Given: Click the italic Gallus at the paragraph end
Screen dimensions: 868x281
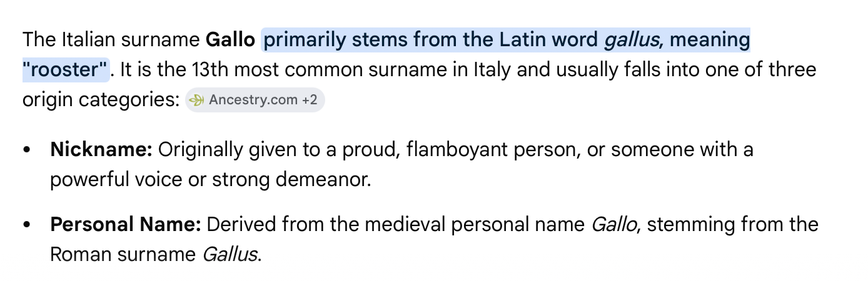Looking at the screenshot, I should click(x=231, y=255).
